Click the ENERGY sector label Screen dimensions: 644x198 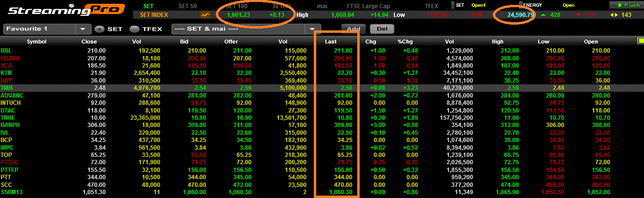pos(533,5)
